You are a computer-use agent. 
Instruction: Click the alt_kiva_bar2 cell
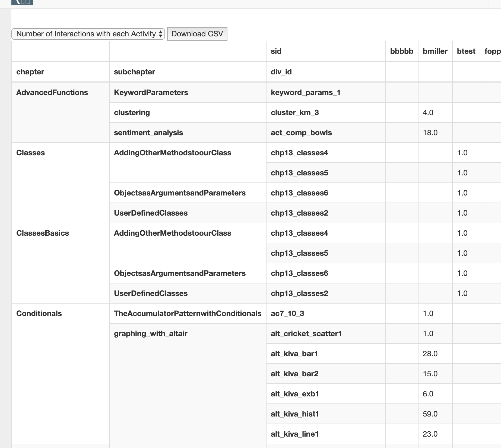coord(326,374)
